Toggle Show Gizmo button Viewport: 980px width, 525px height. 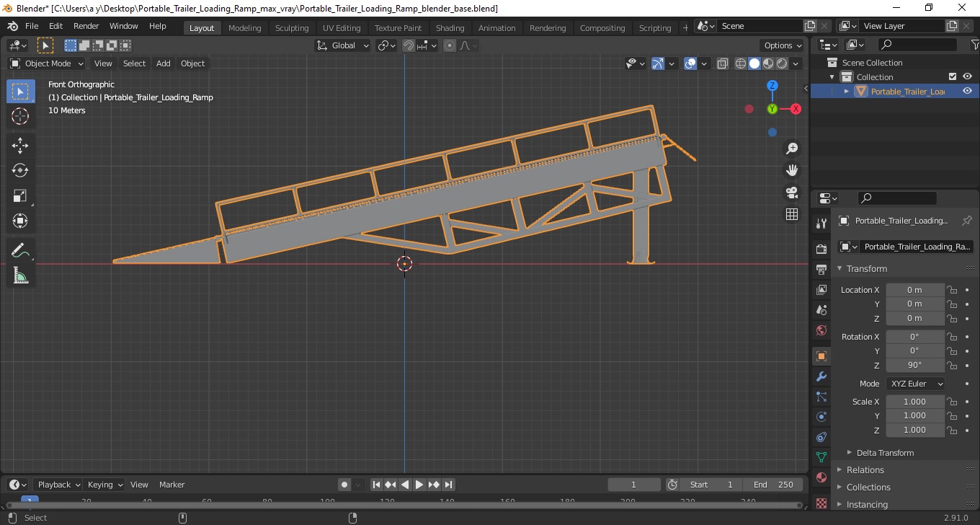658,63
